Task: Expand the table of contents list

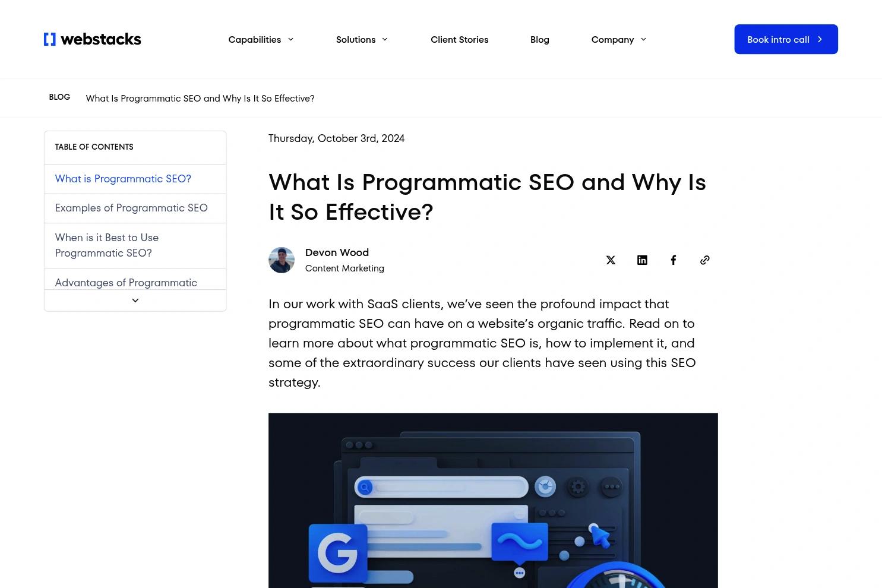Action: tap(135, 301)
